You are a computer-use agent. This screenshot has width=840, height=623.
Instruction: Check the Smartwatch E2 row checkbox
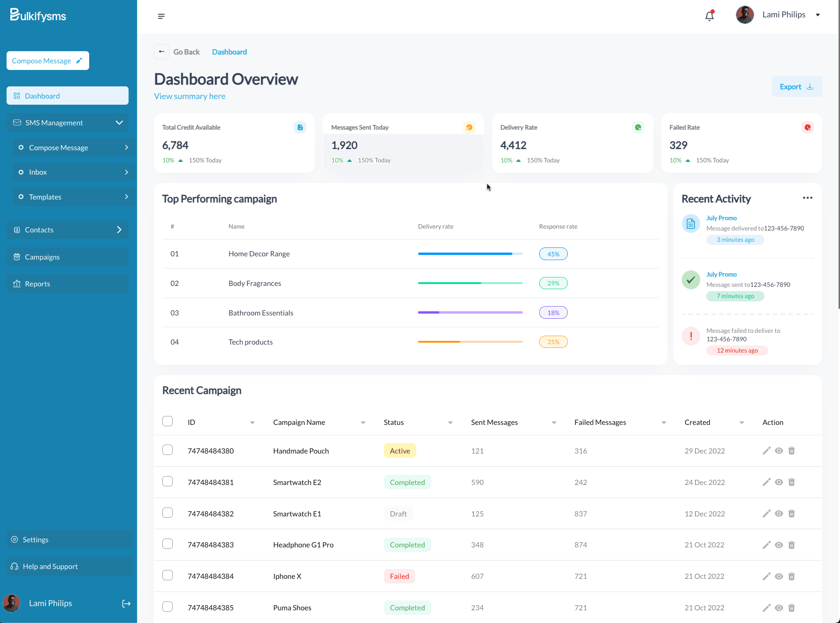(168, 481)
